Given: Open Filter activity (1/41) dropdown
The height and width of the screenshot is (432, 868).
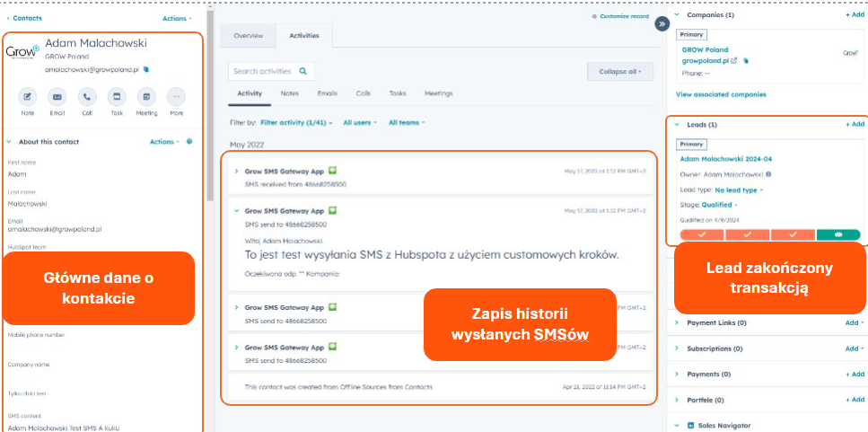Looking at the screenshot, I should [296, 122].
